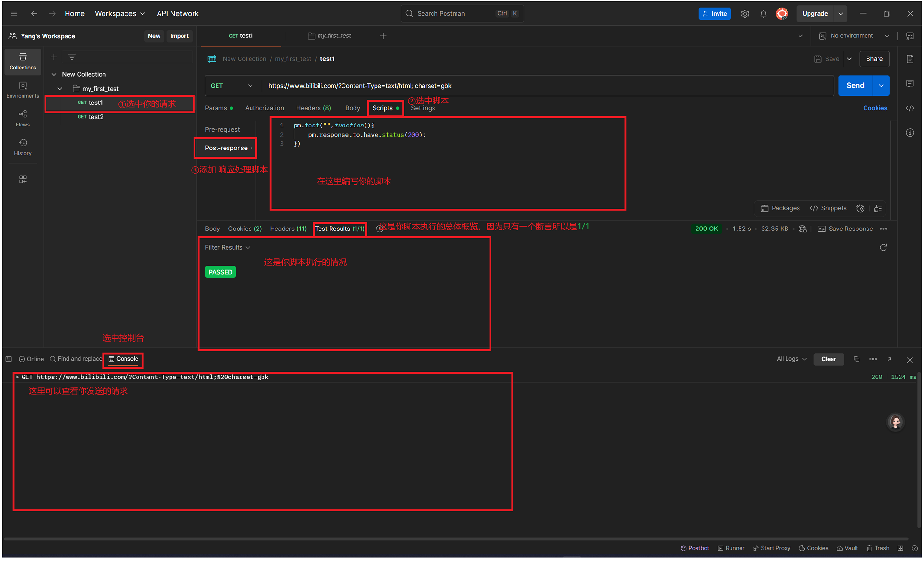Open the settings gear in the header
This screenshot has height=561, width=924.
point(745,13)
